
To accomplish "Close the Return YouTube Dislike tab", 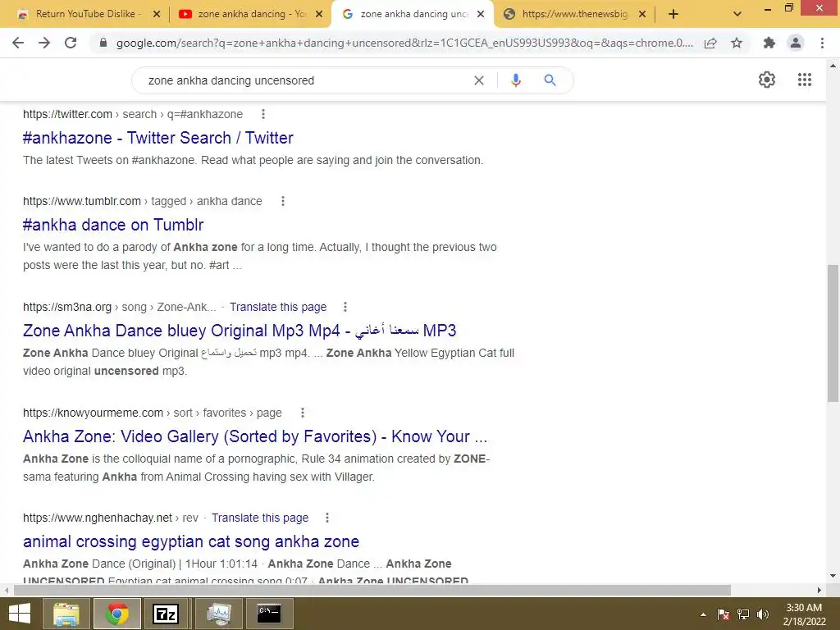I will point(157,15).
